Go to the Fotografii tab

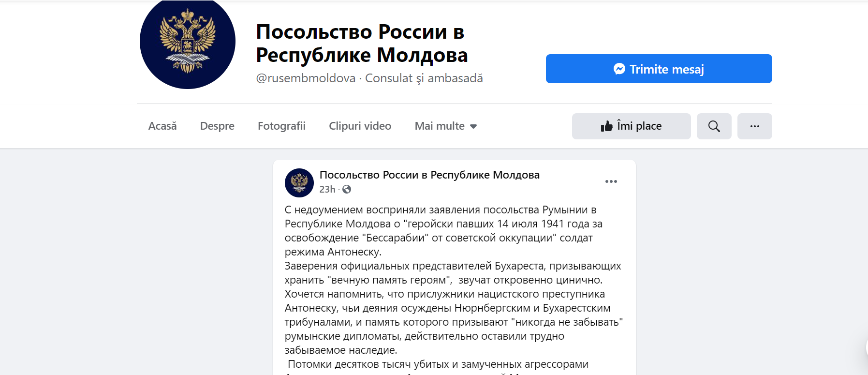(281, 126)
